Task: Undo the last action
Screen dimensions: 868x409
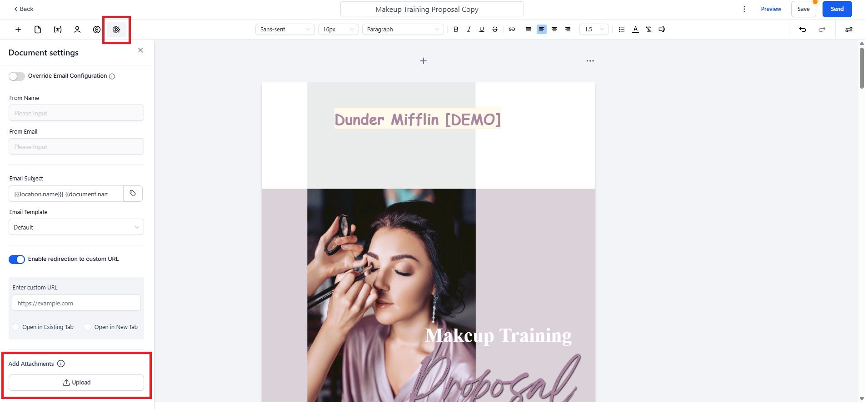Action: click(x=803, y=30)
